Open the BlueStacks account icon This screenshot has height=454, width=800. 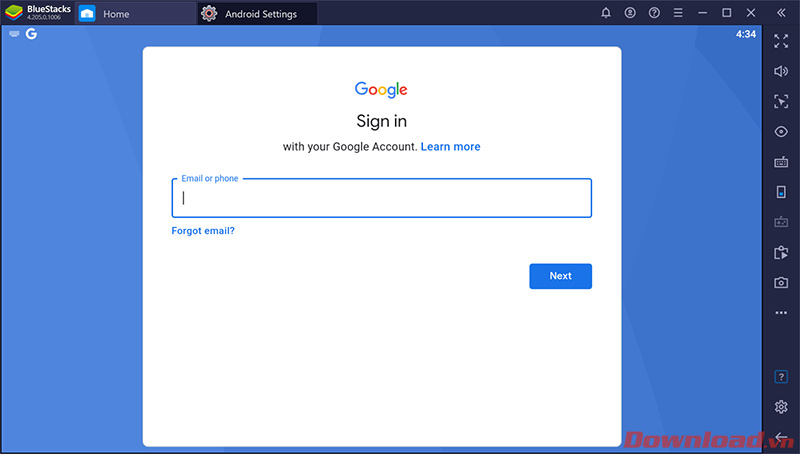tap(630, 13)
